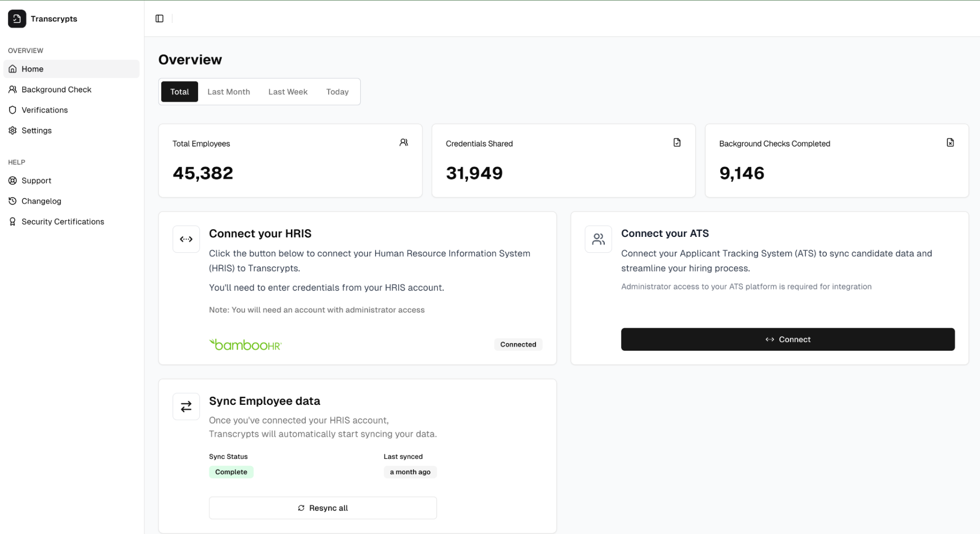This screenshot has height=534, width=980.
Task: Switch to the Today tab
Action: click(337, 92)
